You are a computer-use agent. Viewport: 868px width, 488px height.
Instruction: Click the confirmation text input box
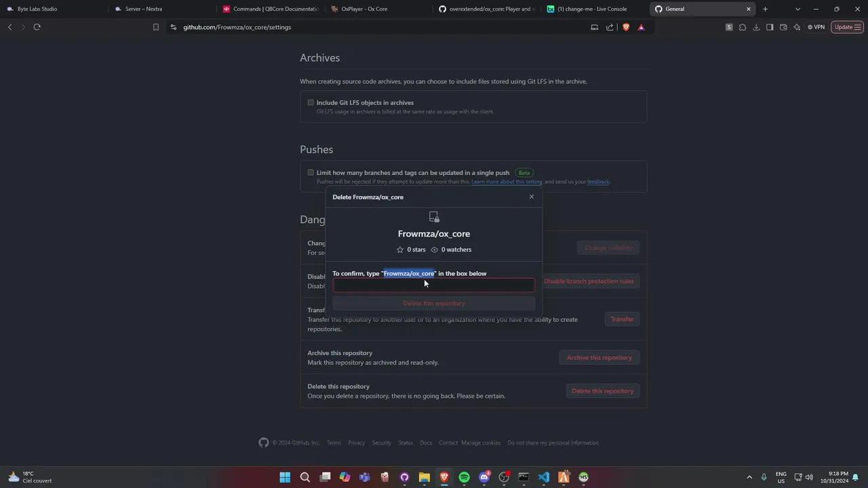pos(433,285)
